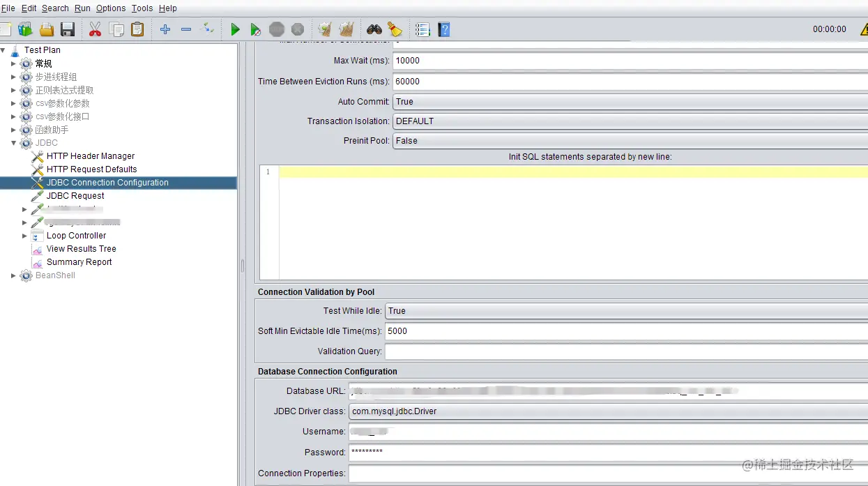Paste element with clipboard icon
The image size is (868, 486).
(x=137, y=29)
